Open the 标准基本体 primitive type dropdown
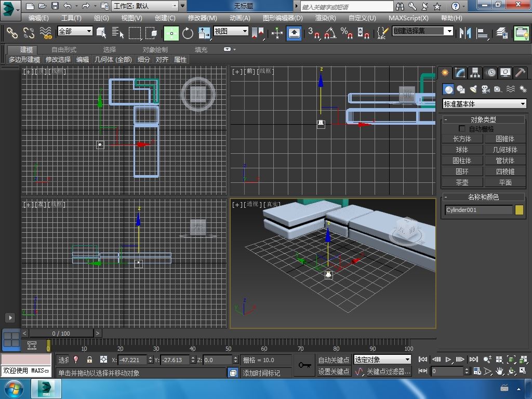Screen dimensions: 532x399 click(x=484, y=104)
